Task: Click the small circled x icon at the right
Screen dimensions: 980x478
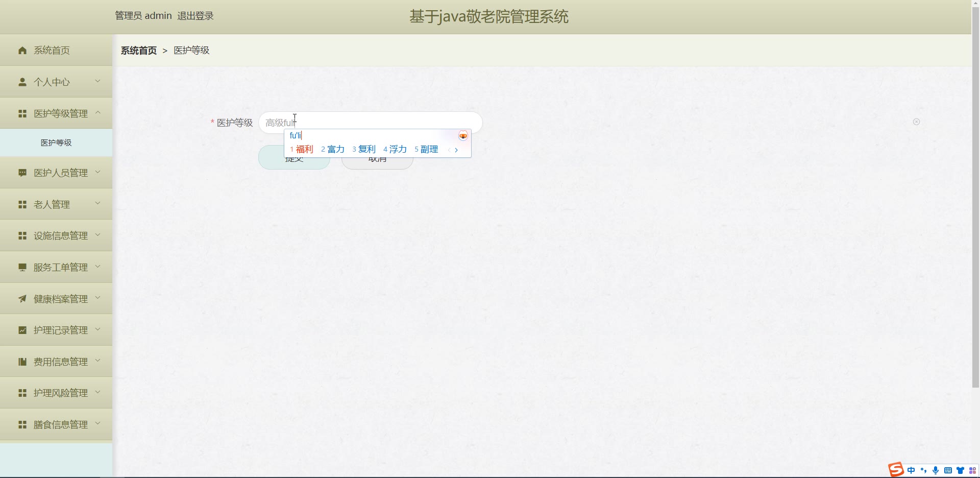Action: (916, 122)
